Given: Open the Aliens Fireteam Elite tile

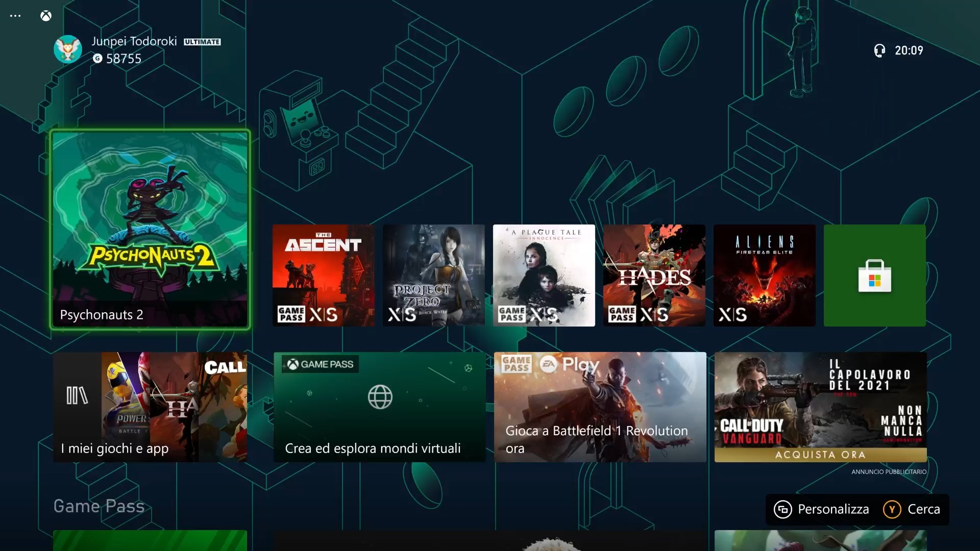Looking at the screenshot, I should click(x=765, y=275).
